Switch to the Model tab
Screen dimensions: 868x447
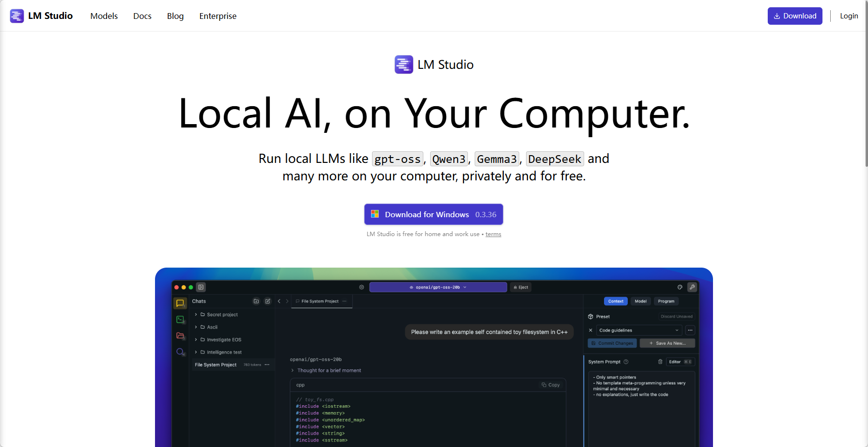(641, 301)
